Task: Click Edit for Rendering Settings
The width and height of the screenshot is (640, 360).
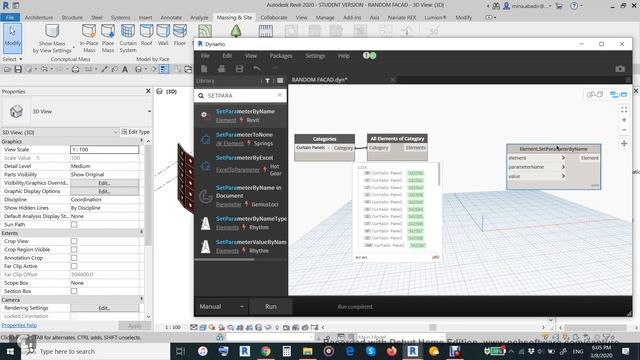Action: point(104,308)
